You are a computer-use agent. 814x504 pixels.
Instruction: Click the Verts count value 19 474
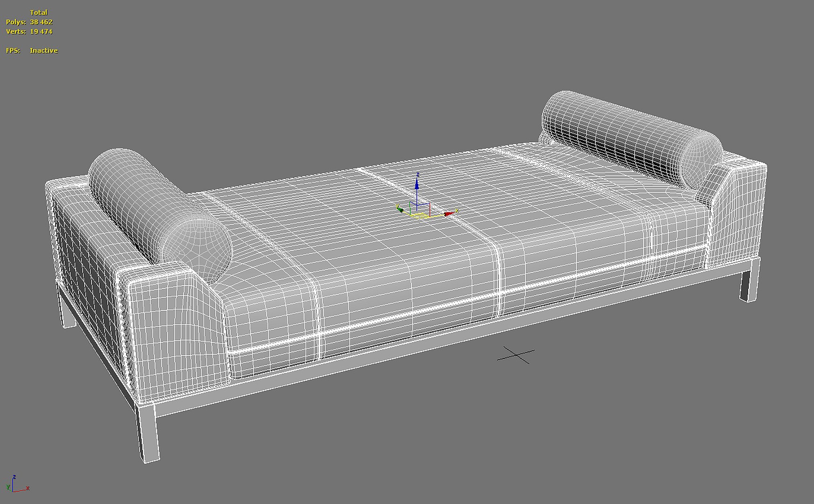[x=41, y=32]
